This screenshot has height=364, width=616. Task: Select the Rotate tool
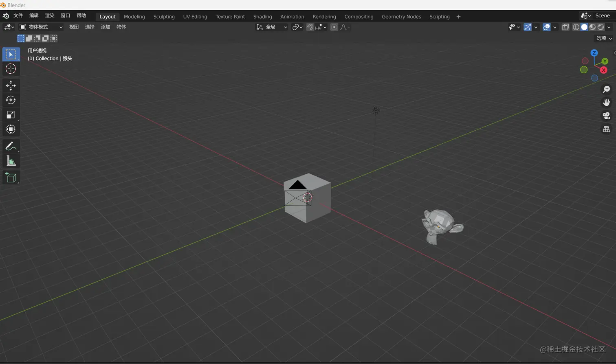(11, 100)
